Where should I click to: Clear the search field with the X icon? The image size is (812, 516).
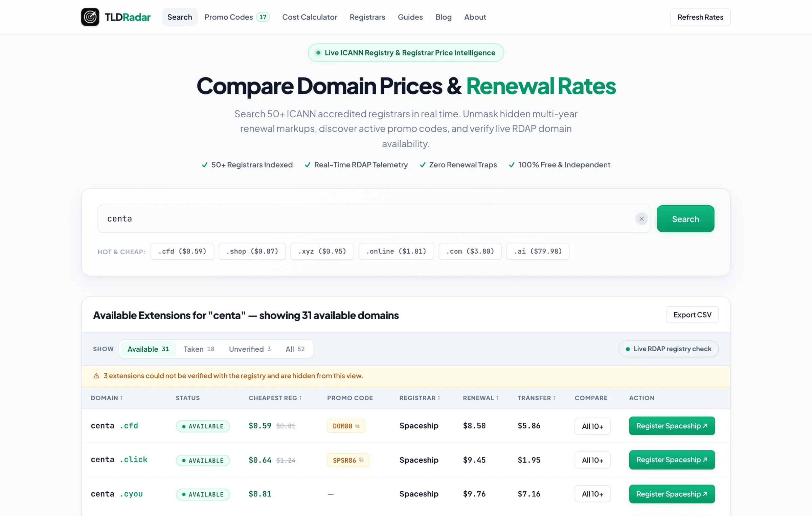coord(641,219)
